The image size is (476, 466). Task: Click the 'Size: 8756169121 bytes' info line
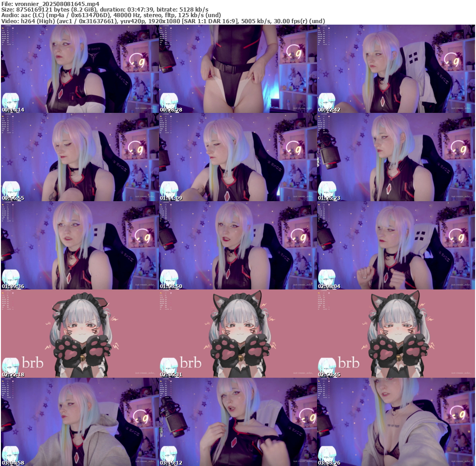click(x=105, y=9)
